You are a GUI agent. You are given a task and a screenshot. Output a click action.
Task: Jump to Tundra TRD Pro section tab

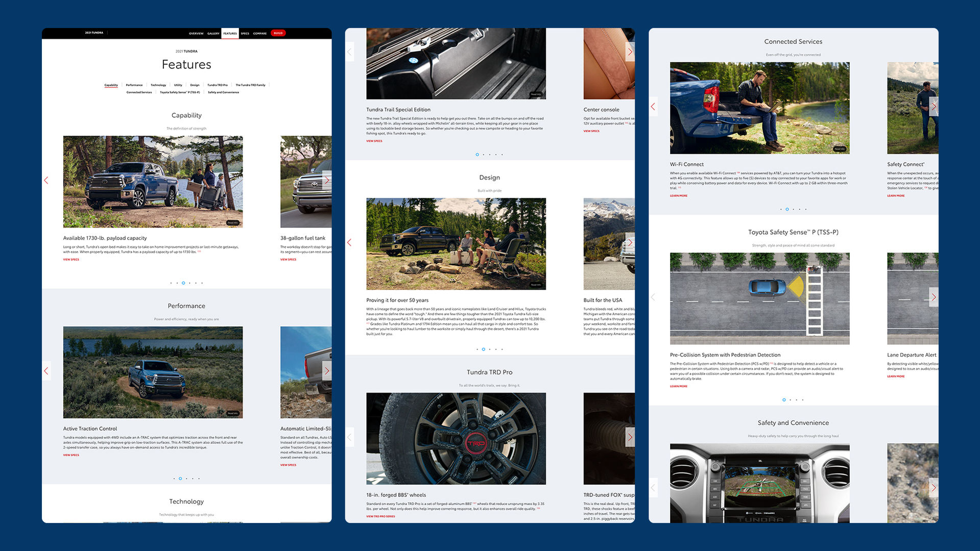point(218,85)
